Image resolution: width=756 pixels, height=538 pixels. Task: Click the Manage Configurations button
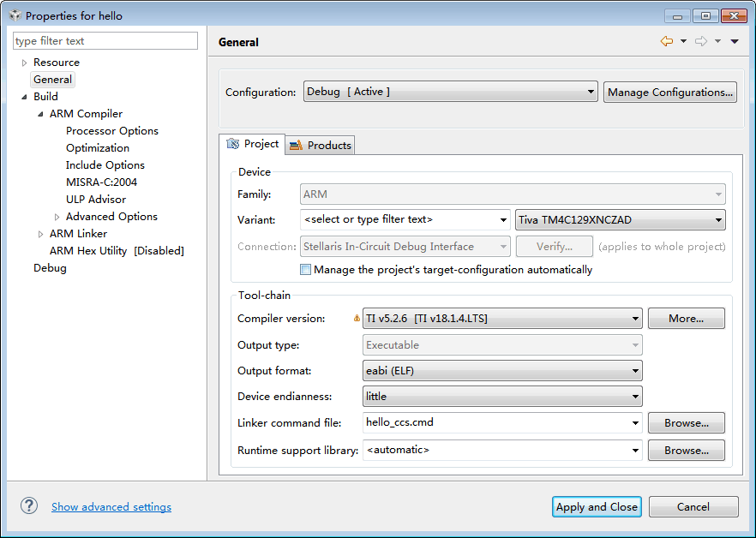(670, 92)
